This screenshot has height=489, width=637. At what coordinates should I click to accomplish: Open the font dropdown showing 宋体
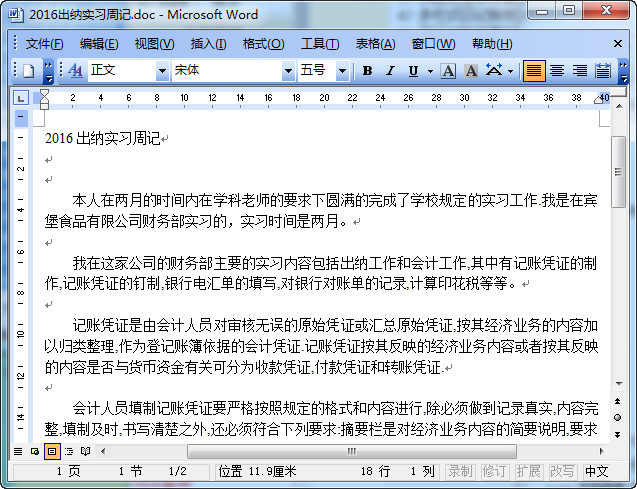[x=288, y=71]
